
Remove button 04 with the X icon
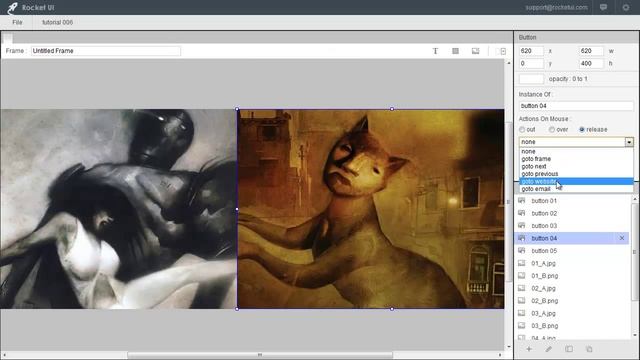click(x=622, y=238)
